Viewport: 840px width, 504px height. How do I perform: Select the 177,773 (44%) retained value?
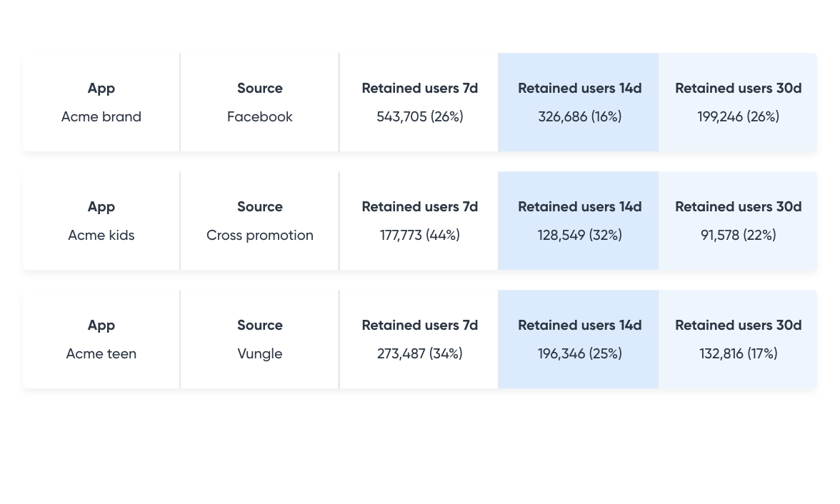coord(420,235)
